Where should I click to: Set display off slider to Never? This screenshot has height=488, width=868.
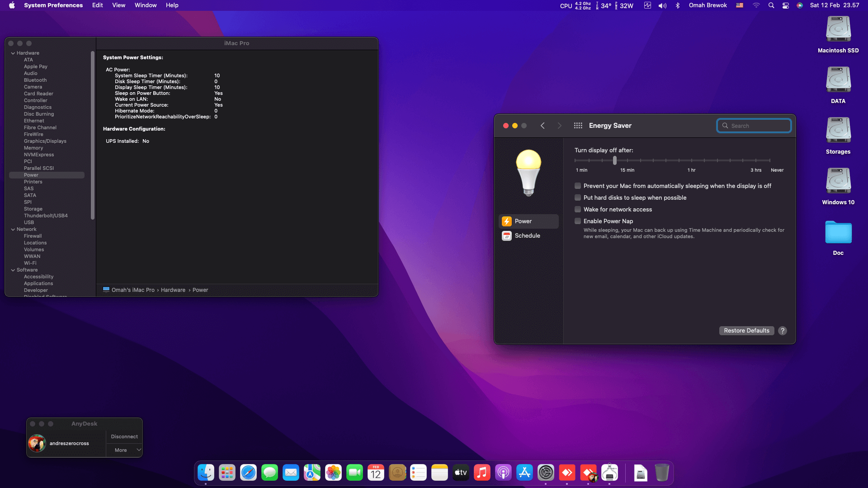pos(769,160)
